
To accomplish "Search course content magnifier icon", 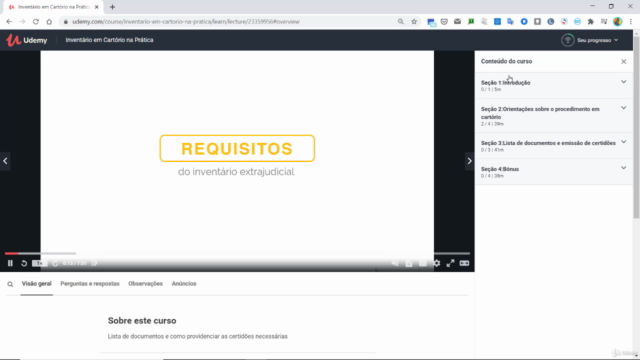I will click(10, 284).
